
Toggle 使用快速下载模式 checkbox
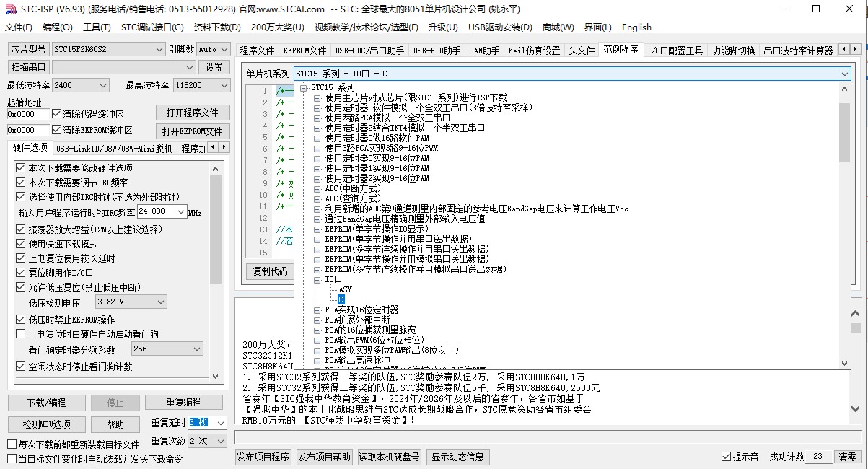pos(56,244)
